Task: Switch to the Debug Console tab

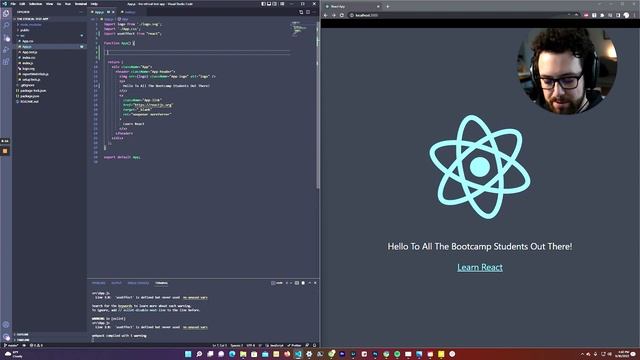Action: pos(138,283)
